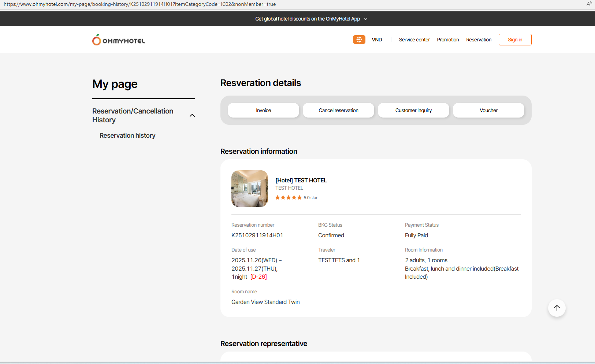Open the Promotion menu item
Image resolution: width=595 pixels, height=364 pixels.
tap(448, 40)
